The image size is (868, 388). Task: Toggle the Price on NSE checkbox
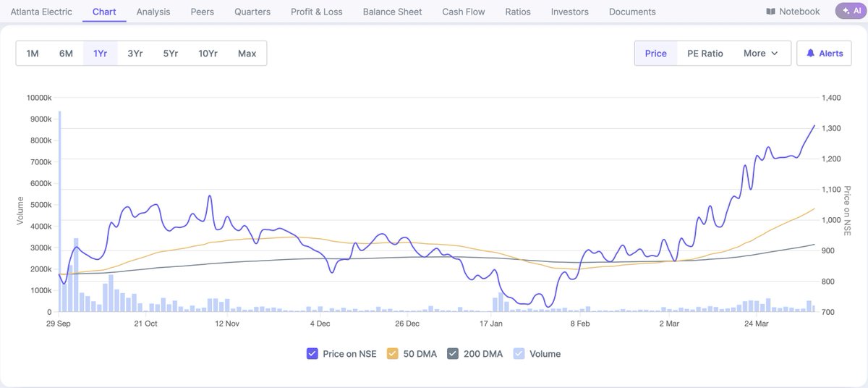click(x=312, y=354)
